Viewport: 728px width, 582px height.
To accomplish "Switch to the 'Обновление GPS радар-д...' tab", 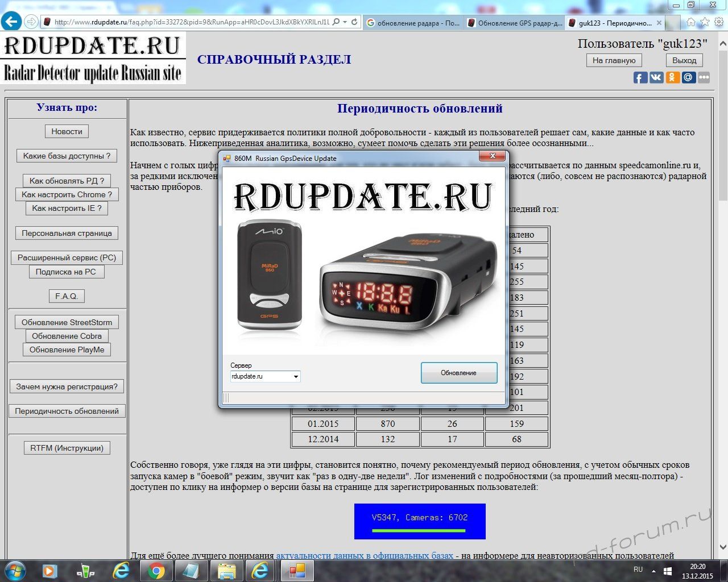I will pos(515,23).
